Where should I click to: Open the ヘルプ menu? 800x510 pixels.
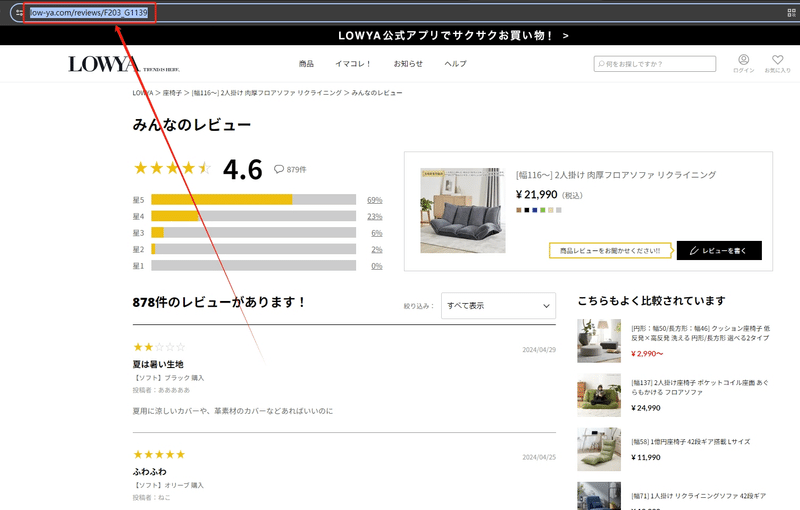point(455,64)
